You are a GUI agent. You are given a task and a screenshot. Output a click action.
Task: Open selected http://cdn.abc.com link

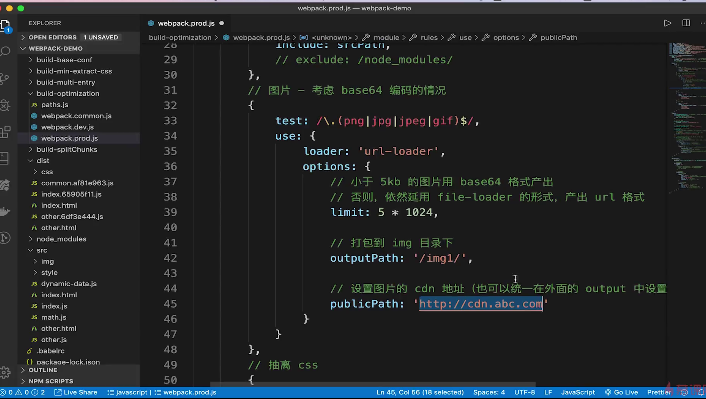tap(481, 304)
